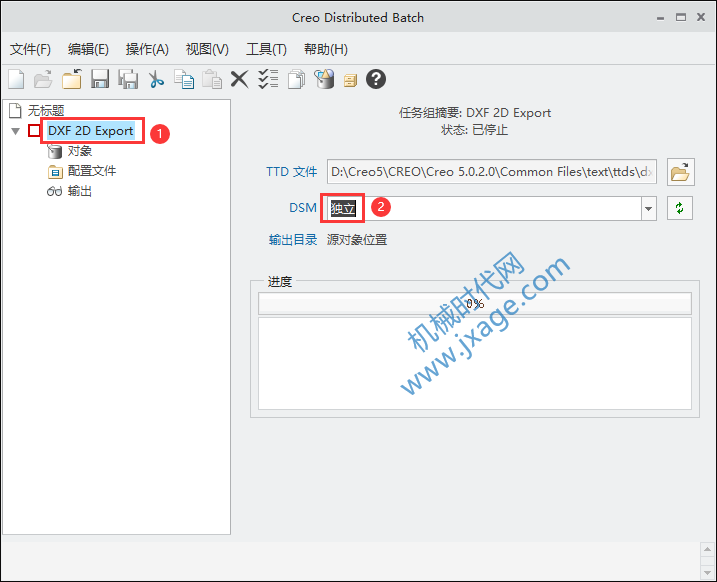Click the TTD 文件 label link
The image size is (717, 582).
pyautogui.click(x=292, y=172)
